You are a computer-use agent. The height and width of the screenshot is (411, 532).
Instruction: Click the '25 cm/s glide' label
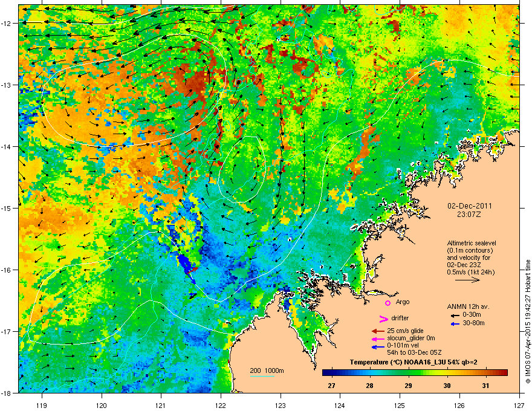click(x=405, y=331)
